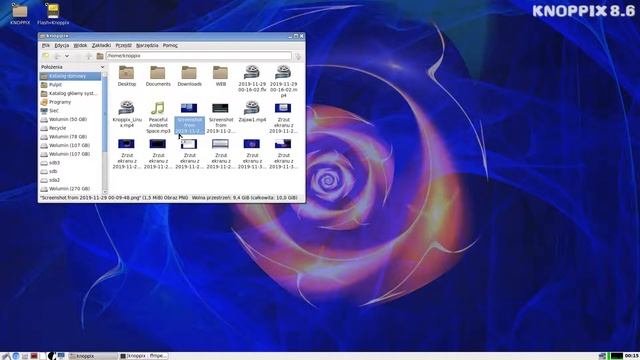Click the status bar file info text
The image size is (640, 360).
pos(114,198)
